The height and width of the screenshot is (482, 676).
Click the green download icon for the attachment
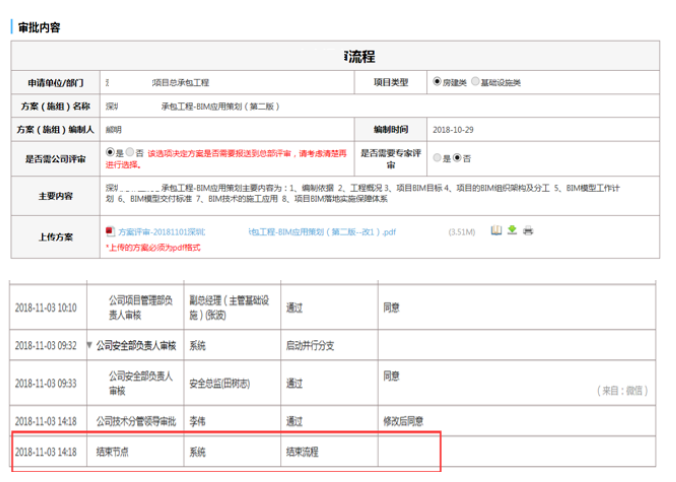click(511, 231)
